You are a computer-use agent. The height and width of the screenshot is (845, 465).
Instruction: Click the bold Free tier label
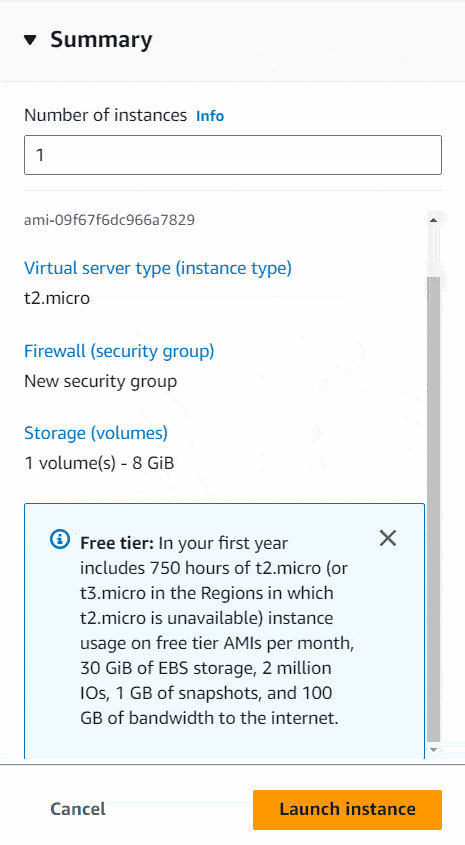(117, 543)
